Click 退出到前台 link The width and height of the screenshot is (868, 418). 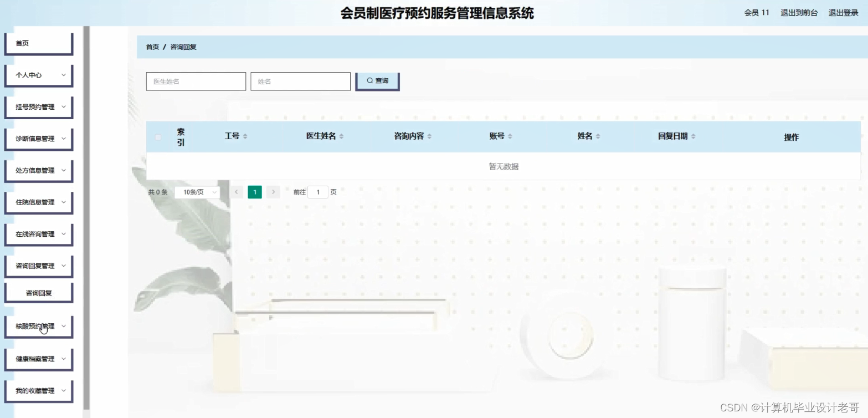799,13
